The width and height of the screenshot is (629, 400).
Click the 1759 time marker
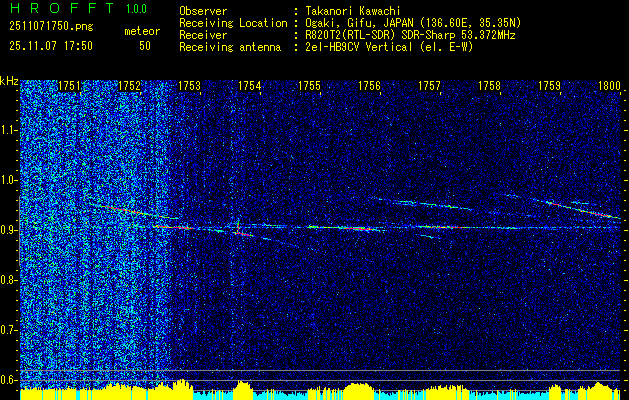coord(550,86)
